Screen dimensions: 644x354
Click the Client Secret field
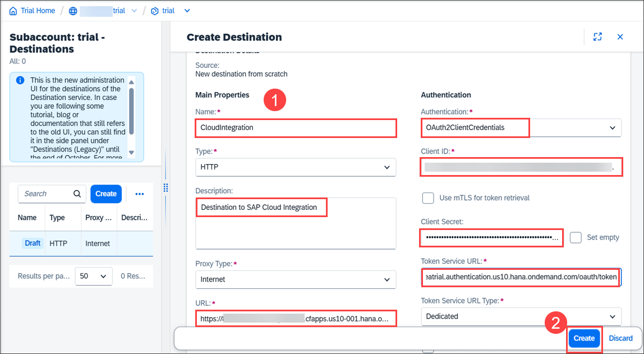point(492,237)
